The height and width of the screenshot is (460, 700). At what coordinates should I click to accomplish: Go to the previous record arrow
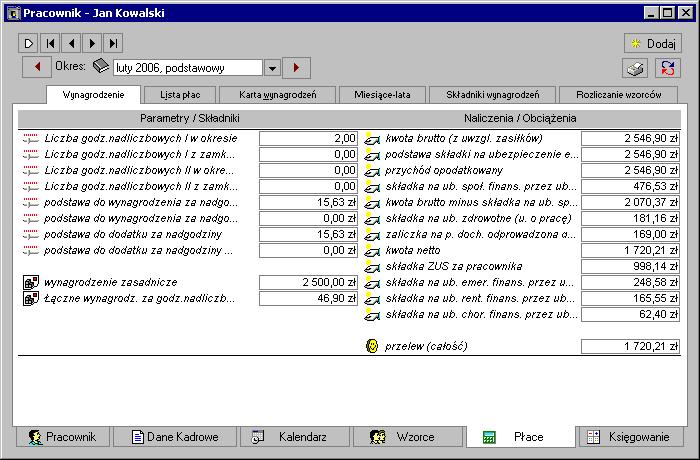tap(71, 43)
